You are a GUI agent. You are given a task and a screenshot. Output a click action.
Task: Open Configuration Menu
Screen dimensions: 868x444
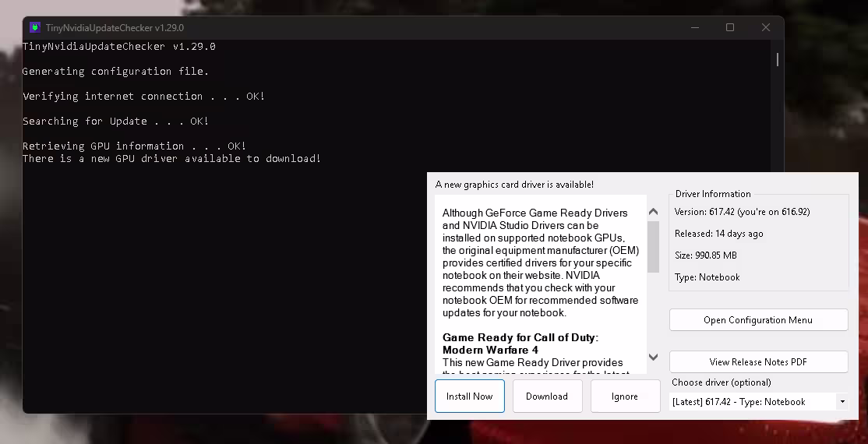tap(758, 320)
